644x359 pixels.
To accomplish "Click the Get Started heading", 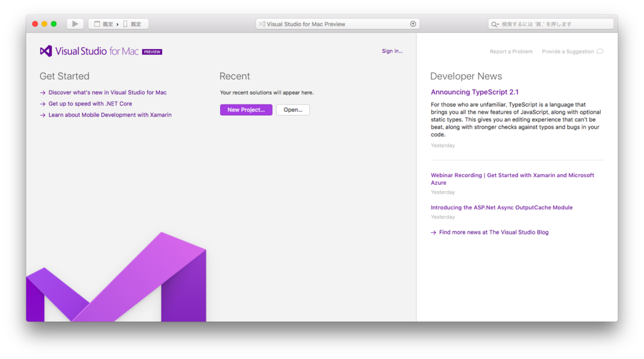I will click(65, 76).
